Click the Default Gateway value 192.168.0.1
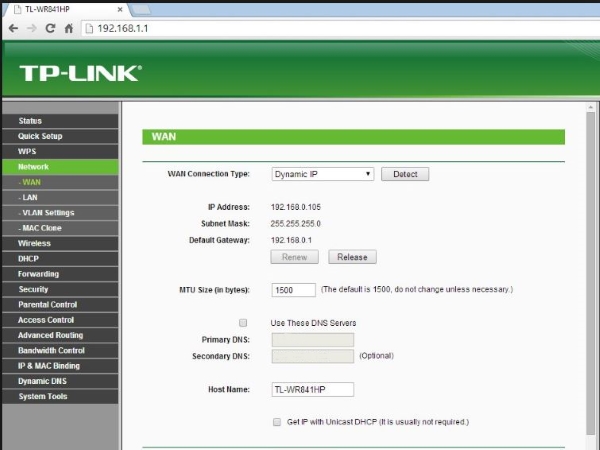600x450 pixels. click(x=291, y=240)
